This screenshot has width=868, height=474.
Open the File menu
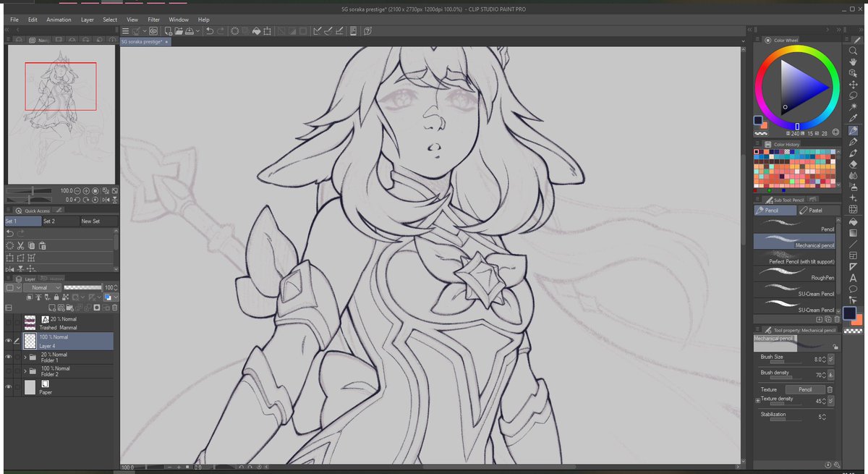click(14, 20)
